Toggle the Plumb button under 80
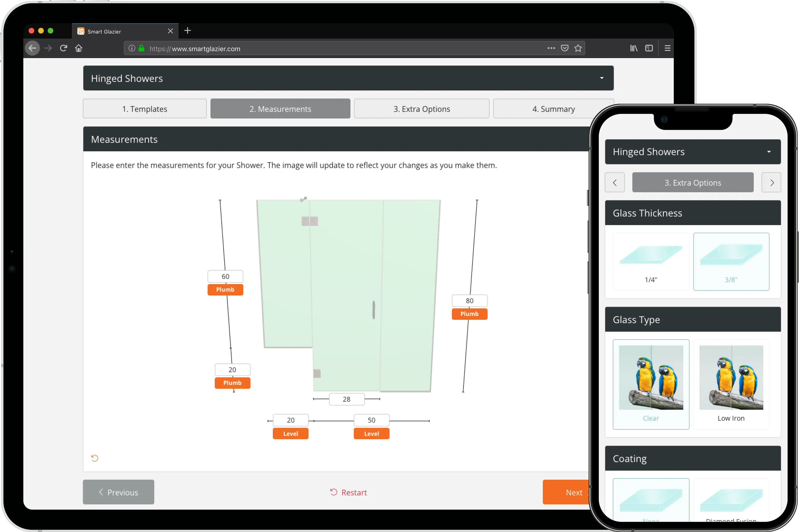Viewport: 799px width, 532px height. (469, 314)
